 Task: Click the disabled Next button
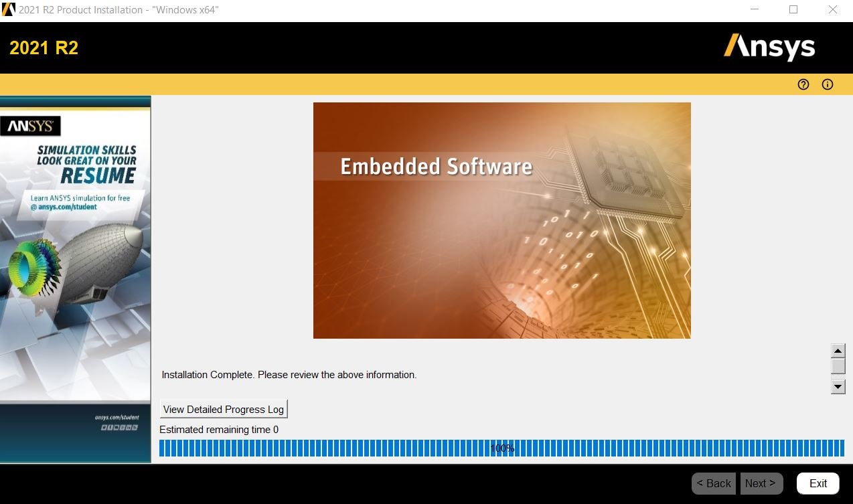tap(761, 483)
